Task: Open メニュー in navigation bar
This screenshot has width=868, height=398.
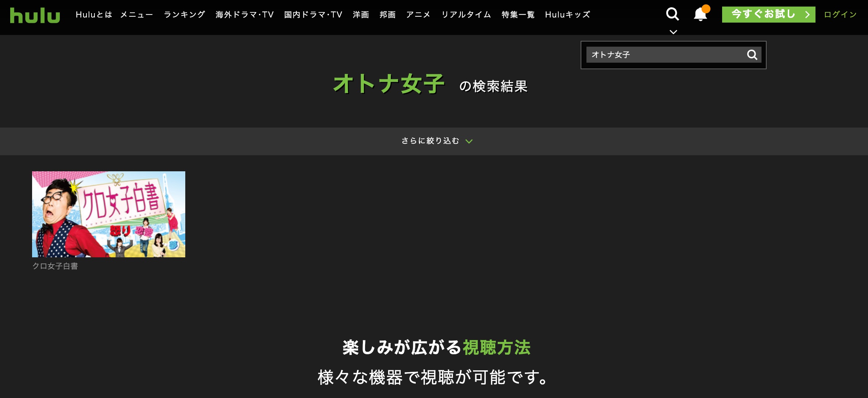Action: pos(136,15)
